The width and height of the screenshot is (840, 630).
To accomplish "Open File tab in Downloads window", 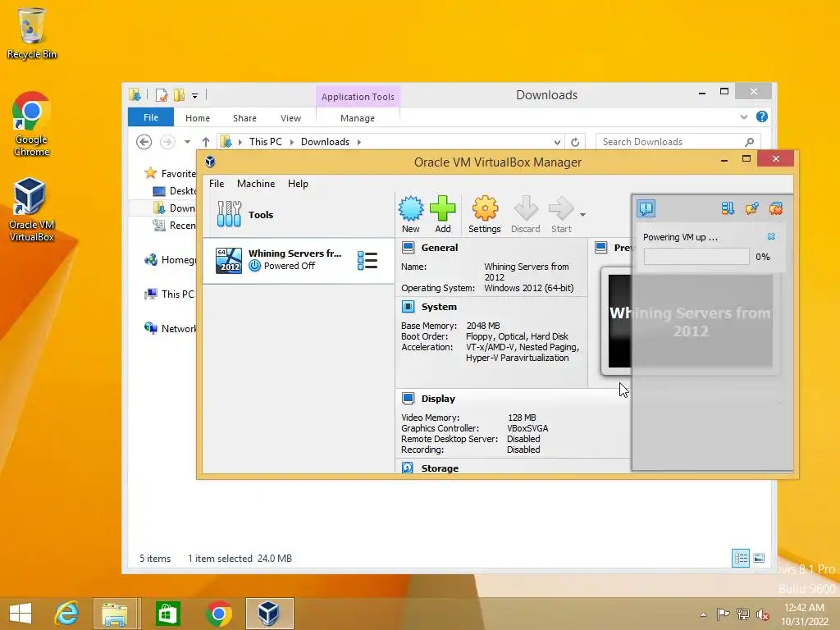I will (x=151, y=117).
